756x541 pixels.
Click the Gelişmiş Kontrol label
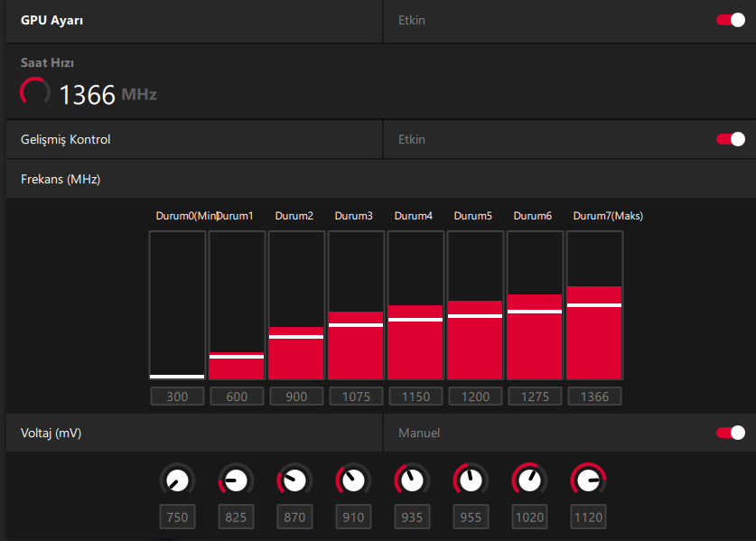pos(66,139)
